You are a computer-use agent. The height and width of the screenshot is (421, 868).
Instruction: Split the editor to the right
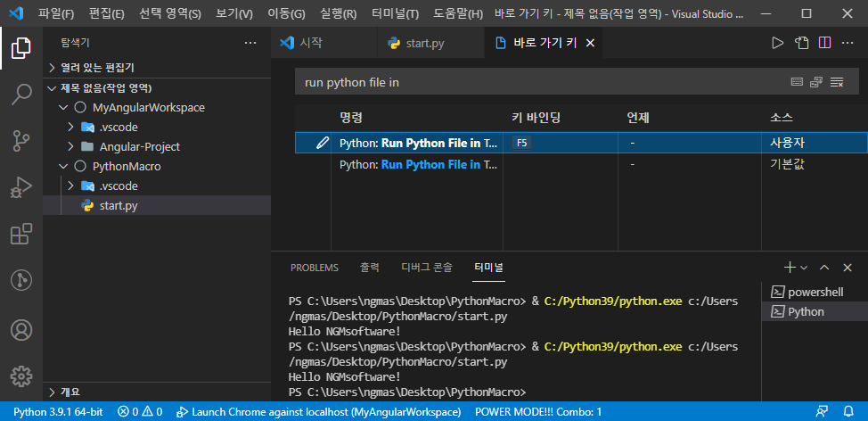[x=825, y=43]
